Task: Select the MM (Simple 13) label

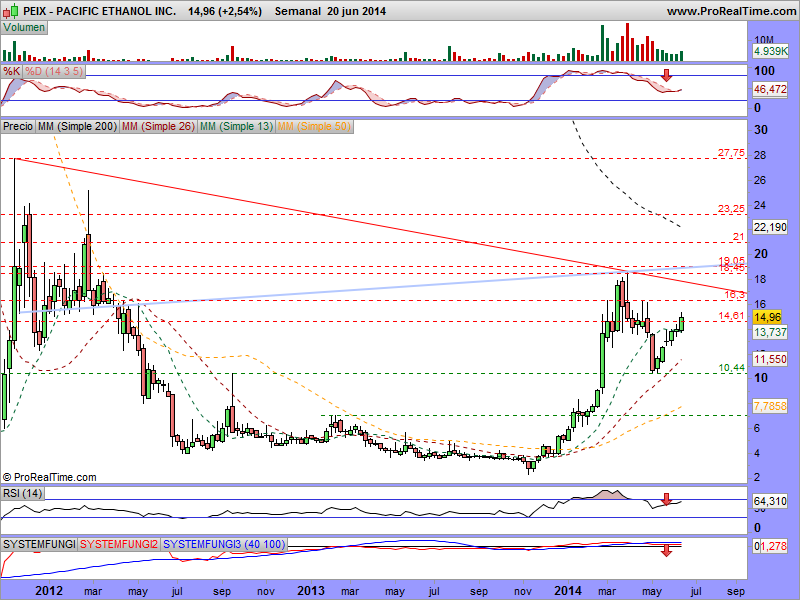Action: (236, 126)
